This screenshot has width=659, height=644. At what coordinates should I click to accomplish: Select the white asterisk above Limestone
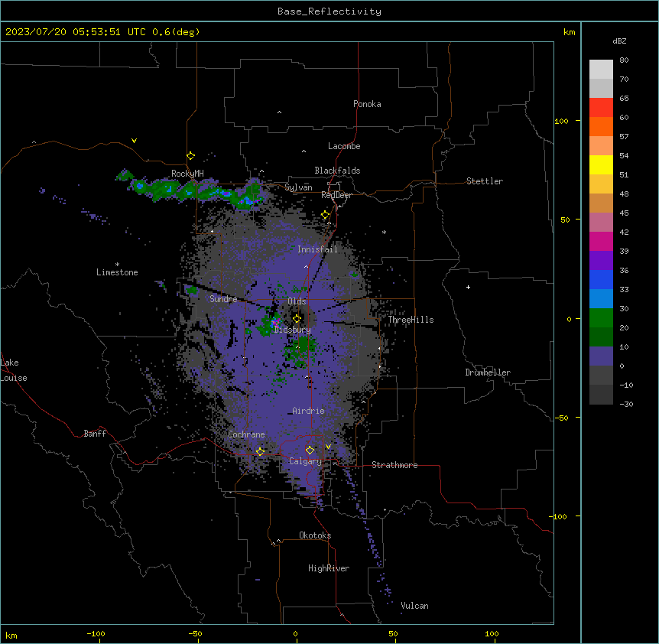click(x=117, y=265)
